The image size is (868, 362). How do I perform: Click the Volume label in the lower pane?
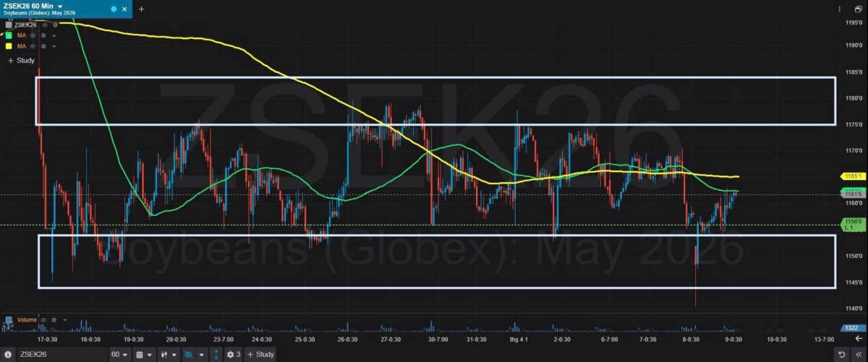pyautogui.click(x=27, y=319)
